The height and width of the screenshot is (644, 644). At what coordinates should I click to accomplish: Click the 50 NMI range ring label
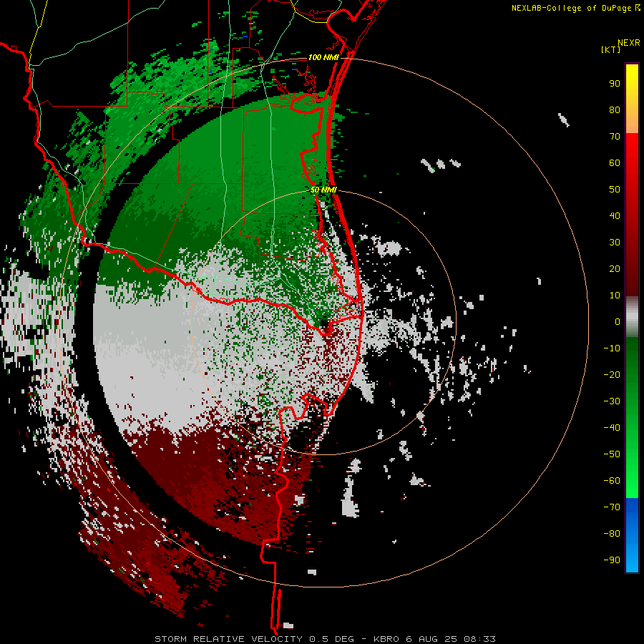coord(323,190)
